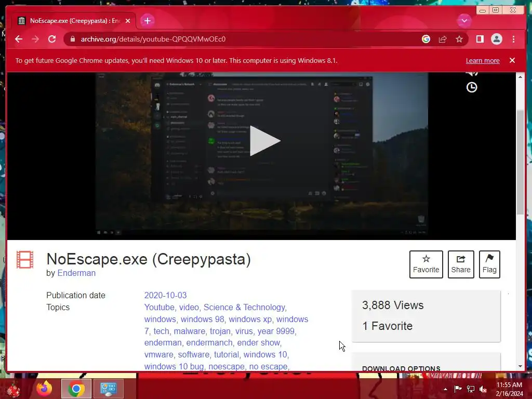Open the Learn more link in the update notice

(x=483, y=60)
